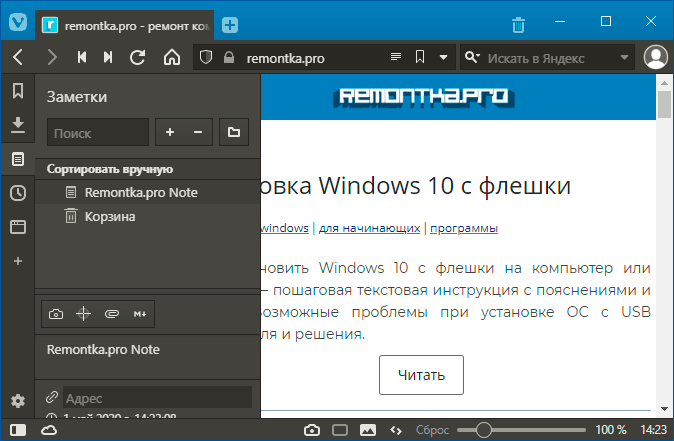Open Downloads panel in sidebar

point(18,125)
